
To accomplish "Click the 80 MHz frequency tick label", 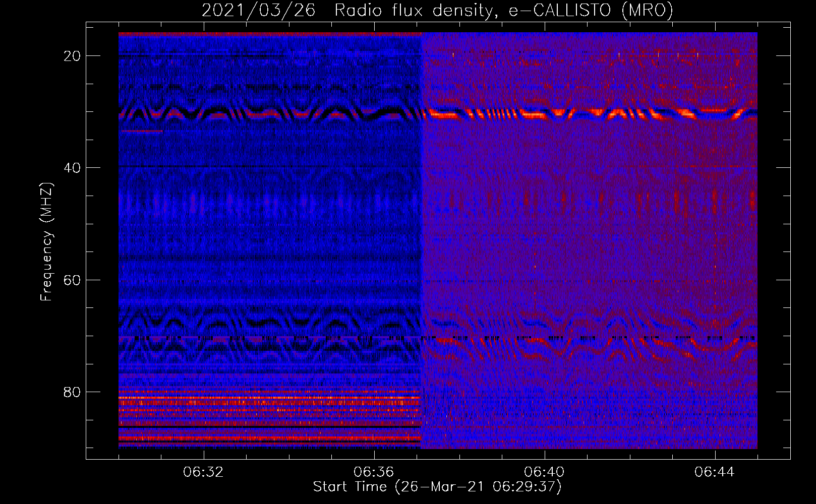I will (x=72, y=392).
